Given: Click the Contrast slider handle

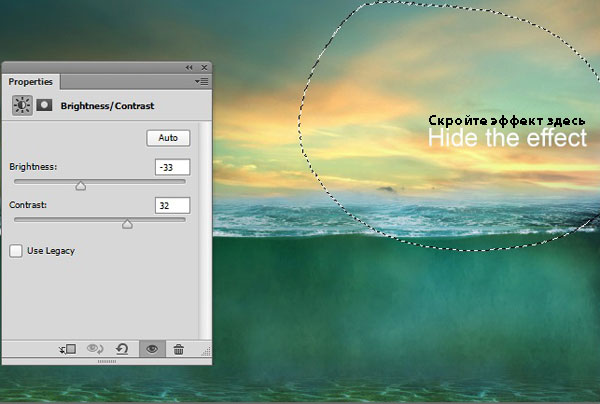Looking at the screenshot, I should 127,224.
